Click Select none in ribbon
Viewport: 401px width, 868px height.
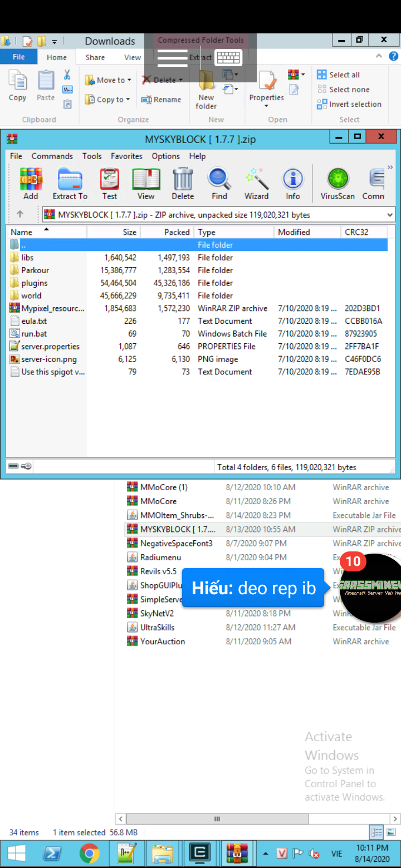point(343,90)
